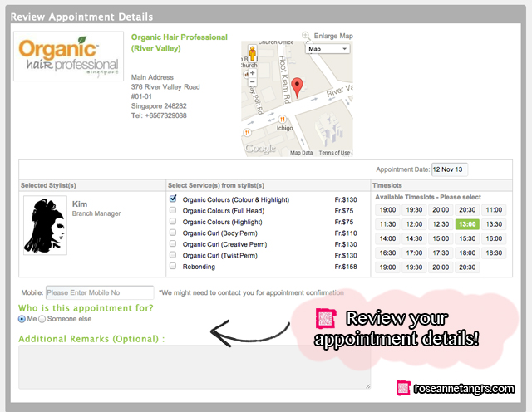Open the Map Data link
532x412 pixels.
301,153
